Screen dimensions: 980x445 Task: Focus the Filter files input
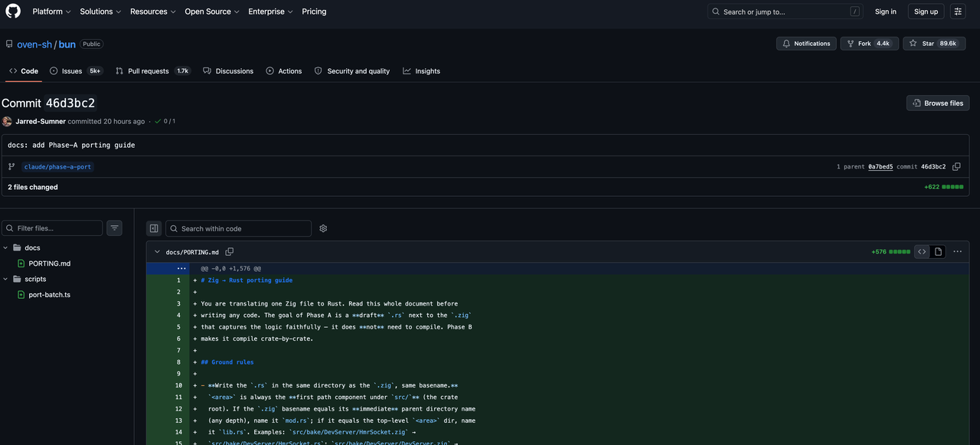[52, 228]
